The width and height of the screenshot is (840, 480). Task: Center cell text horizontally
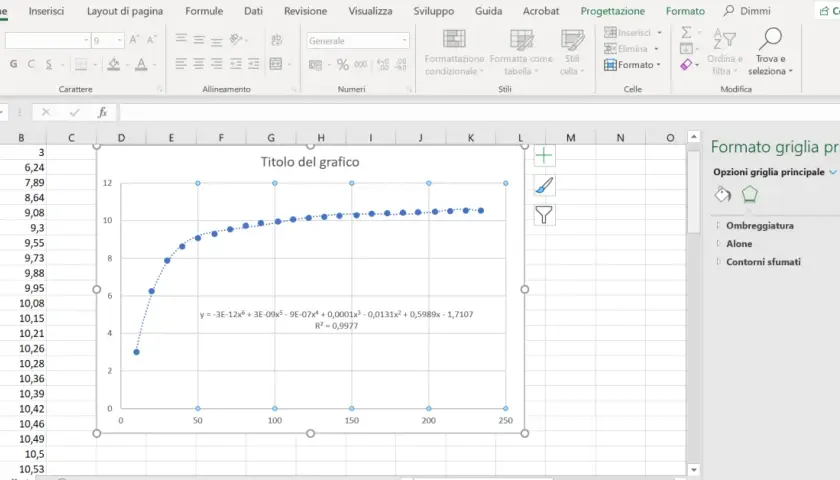point(199,64)
